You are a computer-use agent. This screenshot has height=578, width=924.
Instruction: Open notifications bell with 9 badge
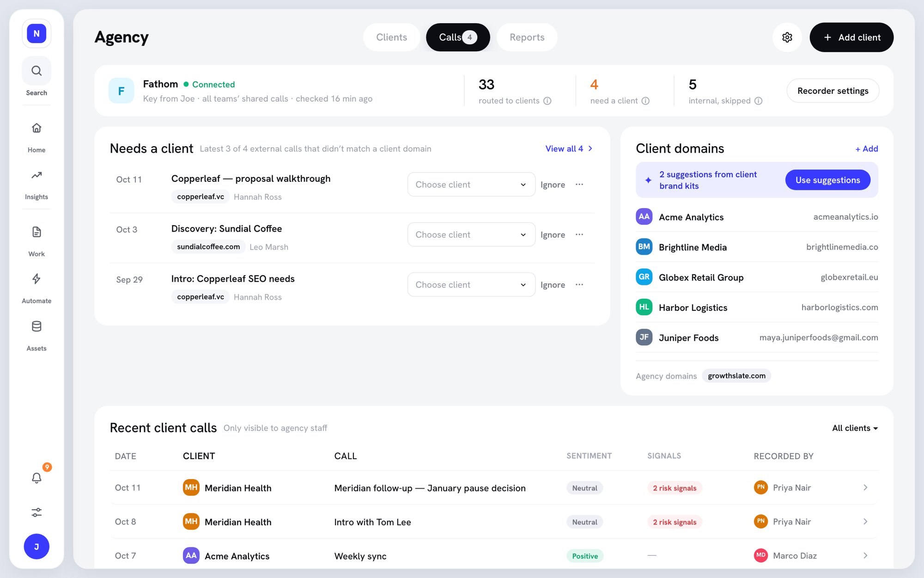pyautogui.click(x=36, y=477)
